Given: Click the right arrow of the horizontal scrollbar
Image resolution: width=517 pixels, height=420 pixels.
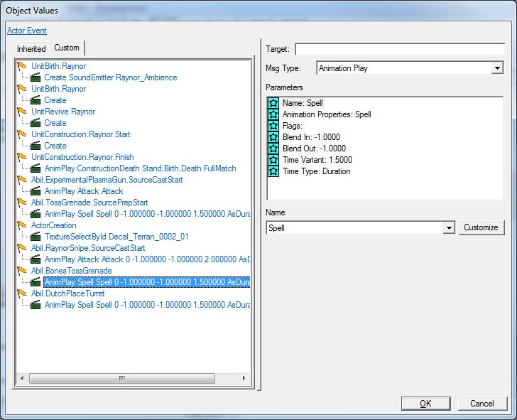Looking at the screenshot, I should [244, 378].
